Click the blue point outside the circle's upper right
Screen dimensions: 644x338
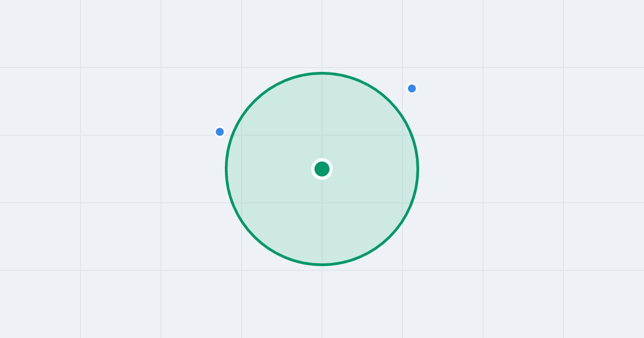412,89
